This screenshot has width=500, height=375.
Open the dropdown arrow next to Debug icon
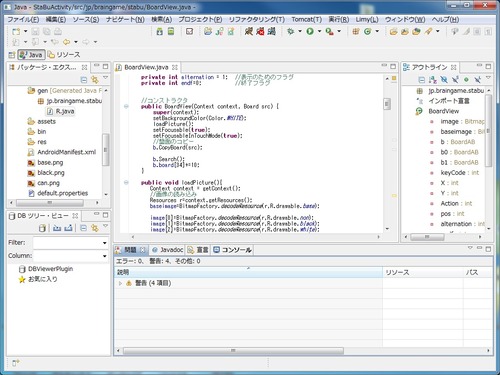click(x=300, y=31)
